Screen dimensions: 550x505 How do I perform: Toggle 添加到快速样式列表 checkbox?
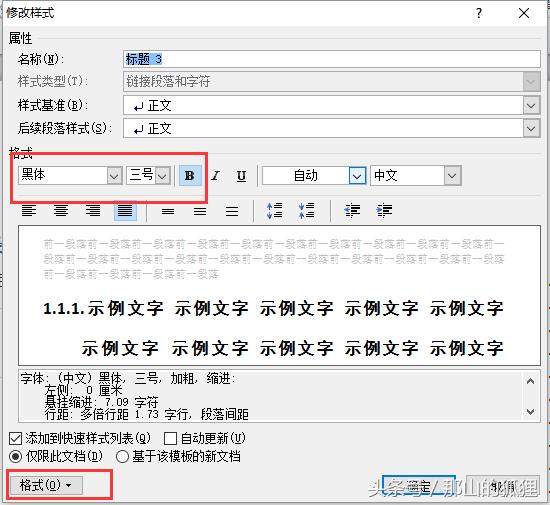pyautogui.click(x=15, y=438)
